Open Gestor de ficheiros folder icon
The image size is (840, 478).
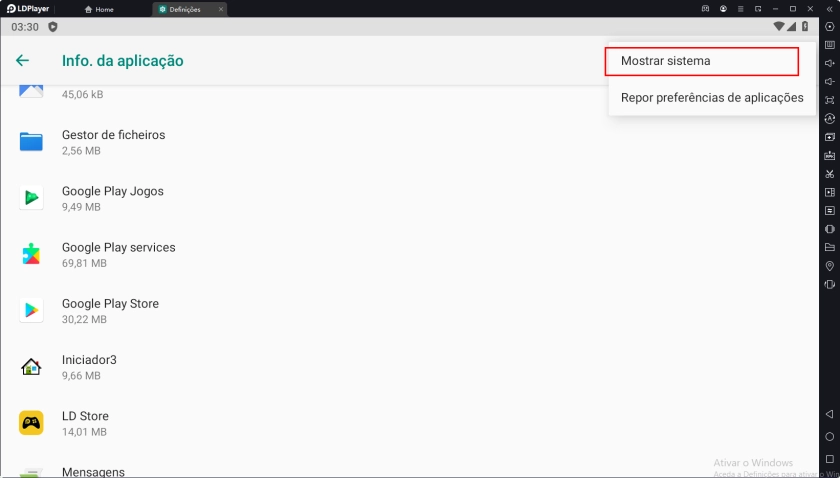click(31, 141)
